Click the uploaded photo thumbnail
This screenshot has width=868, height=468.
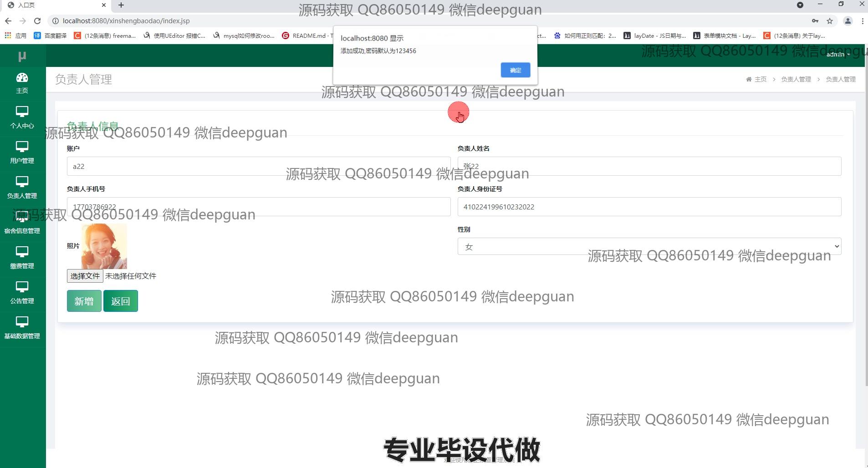coord(104,246)
